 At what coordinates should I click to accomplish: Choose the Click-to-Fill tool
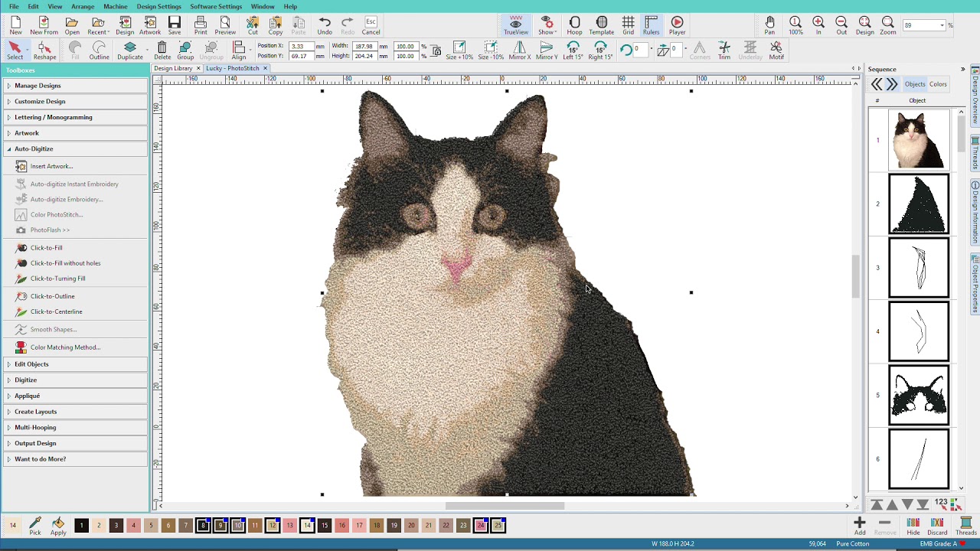46,248
